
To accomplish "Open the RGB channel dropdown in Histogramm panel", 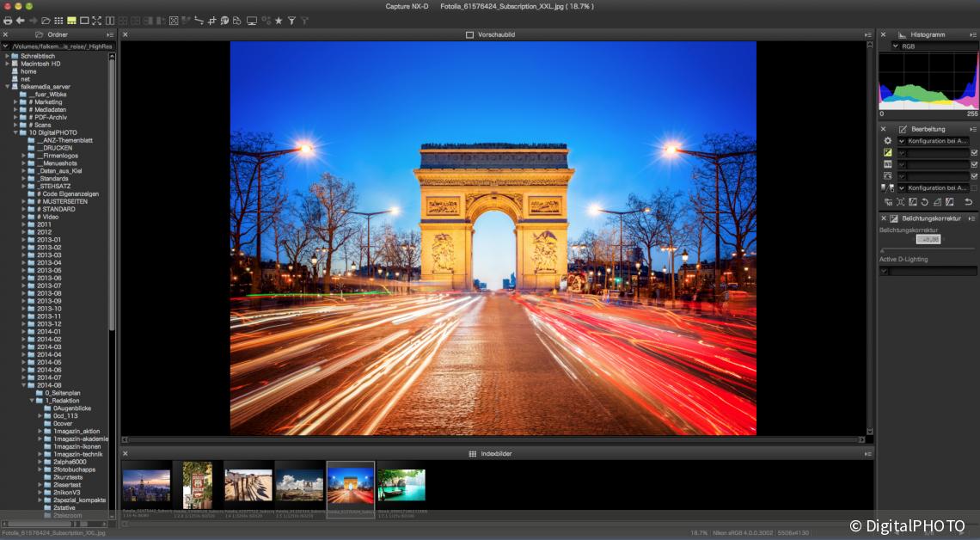I will (896, 46).
